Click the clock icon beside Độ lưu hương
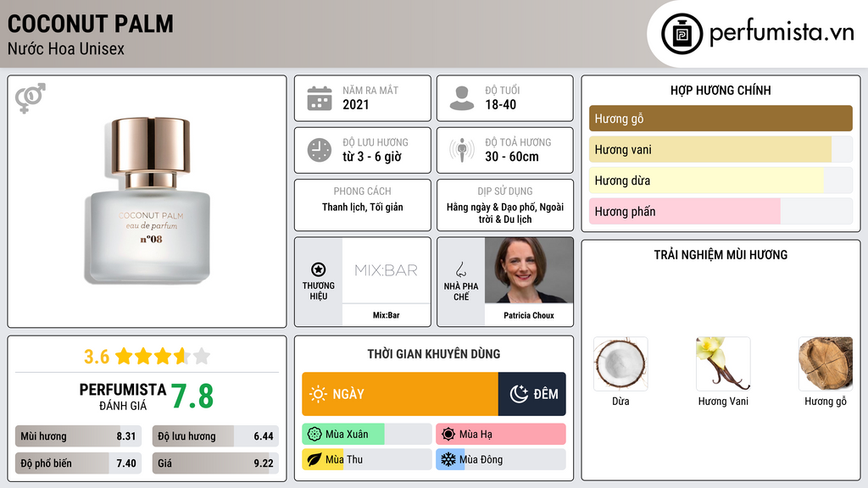 (320, 150)
